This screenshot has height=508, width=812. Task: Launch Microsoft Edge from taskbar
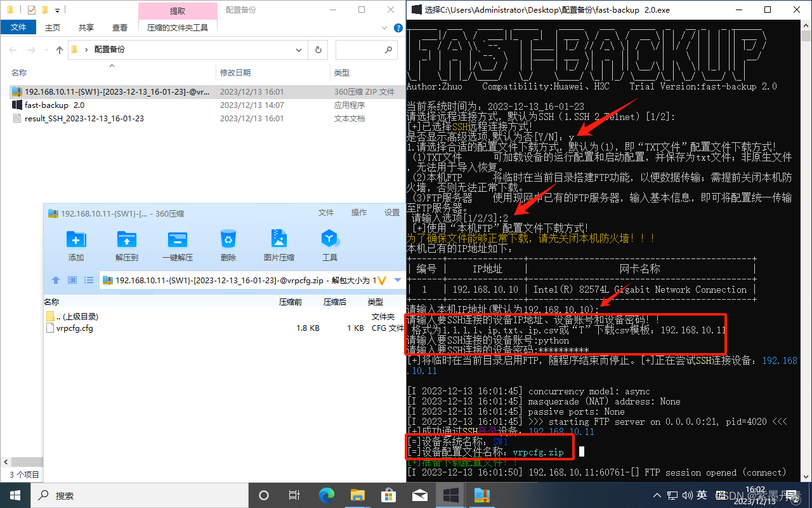(x=326, y=495)
